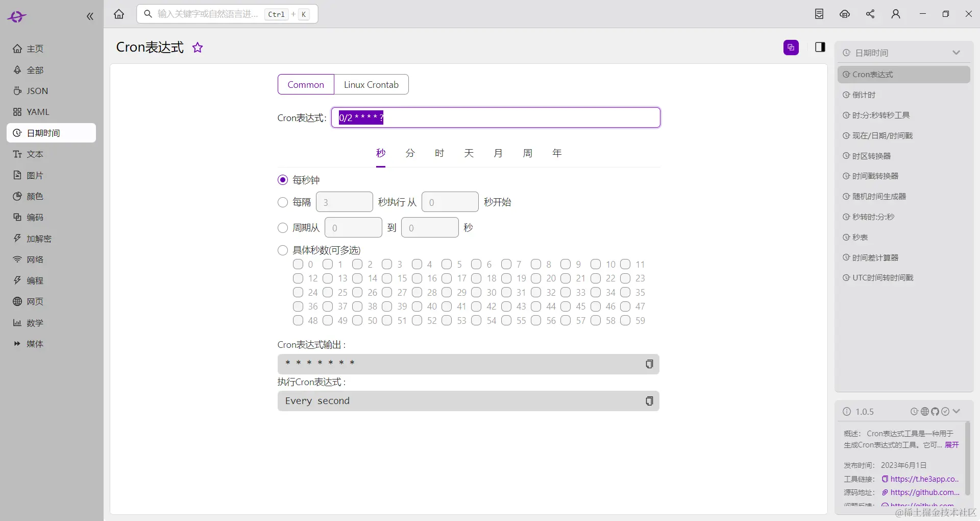Image resolution: width=980 pixels, height=521 pixels.
Task: Click the 展开 link in the tool description
Action: [951, 445]
